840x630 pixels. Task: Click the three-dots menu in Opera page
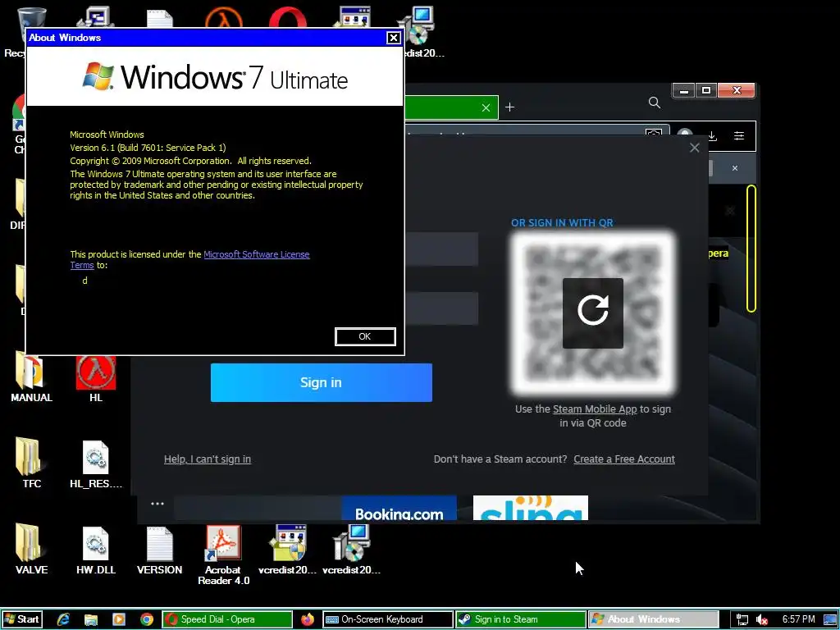point(157,504)
